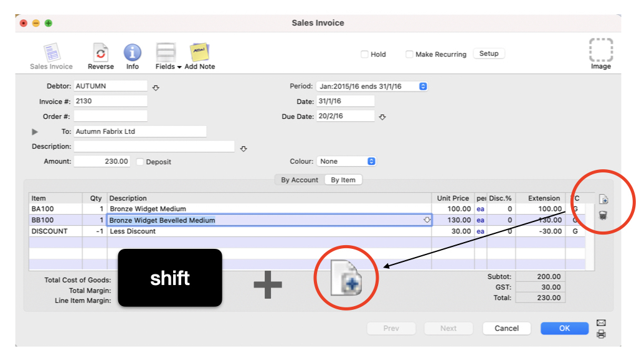Click the Item column header
Screen dimensions: 644x364
(x=55, y=198)
